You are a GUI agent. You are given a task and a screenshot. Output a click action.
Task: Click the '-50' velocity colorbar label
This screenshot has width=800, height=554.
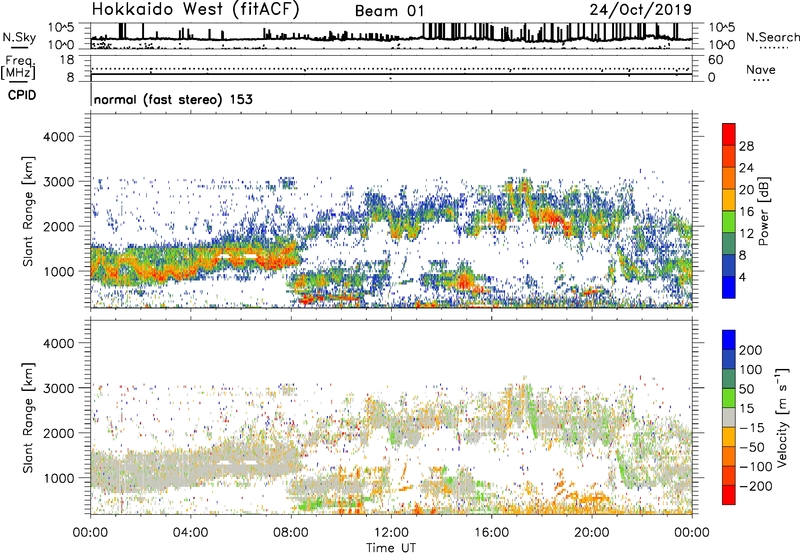[x=752, y=447]
